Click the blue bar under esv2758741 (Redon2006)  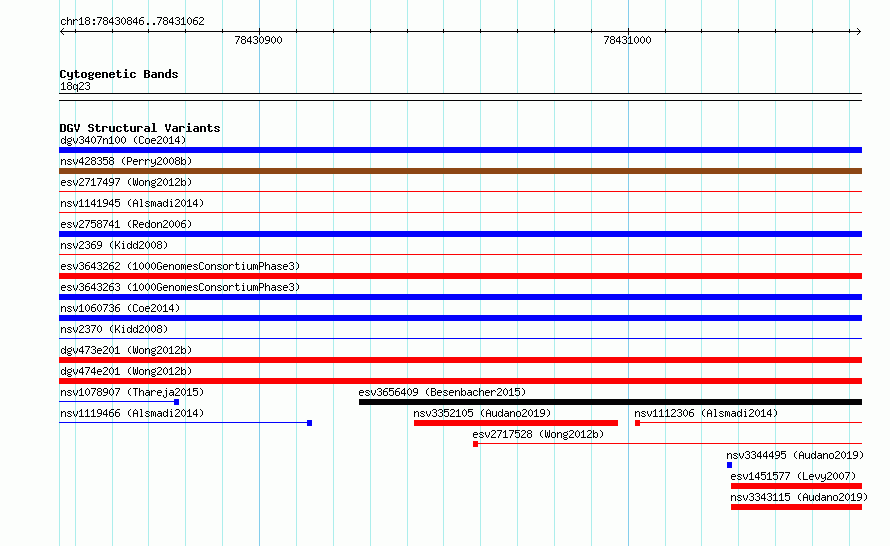pos(460,234)
